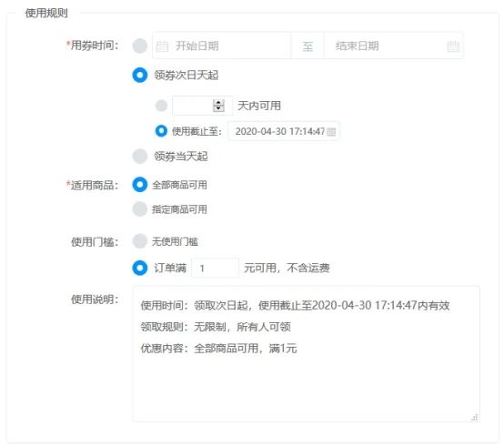The width and height of the screenshot is (504, 447).
Task: Select the 天内可用 radio button
Action: (161, 106)
